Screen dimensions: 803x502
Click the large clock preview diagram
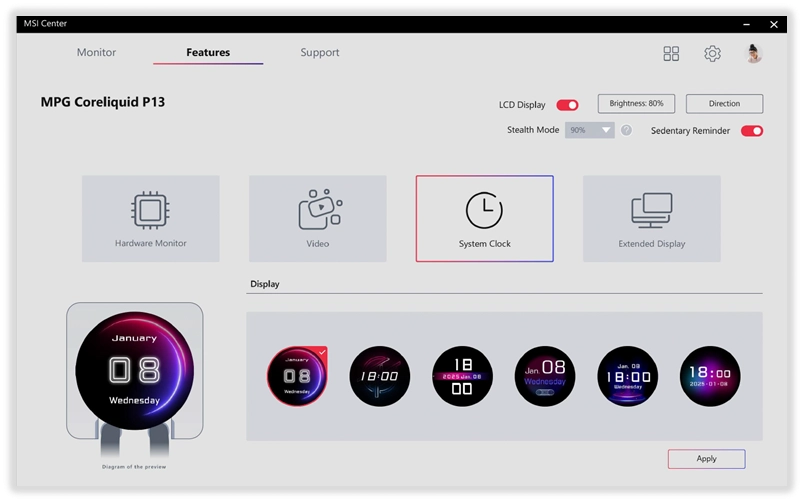click(x=135, y=371)
